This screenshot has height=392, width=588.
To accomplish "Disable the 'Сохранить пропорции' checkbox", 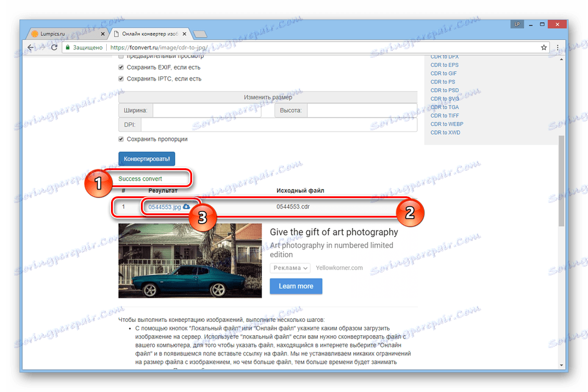I will (120, 139).
